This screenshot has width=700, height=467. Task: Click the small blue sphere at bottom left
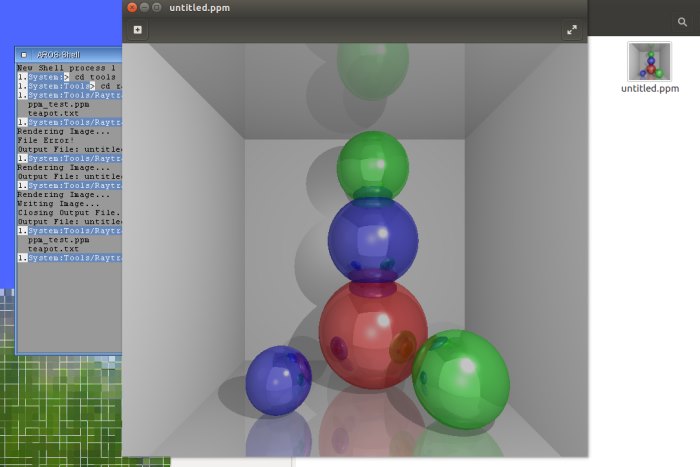click(x=278, y=380)
